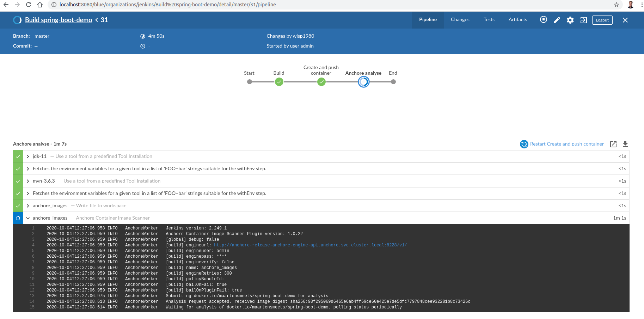Click the Create and push container stage node
The height and width of the screenshot is (319, 644).
click(321, 82)
